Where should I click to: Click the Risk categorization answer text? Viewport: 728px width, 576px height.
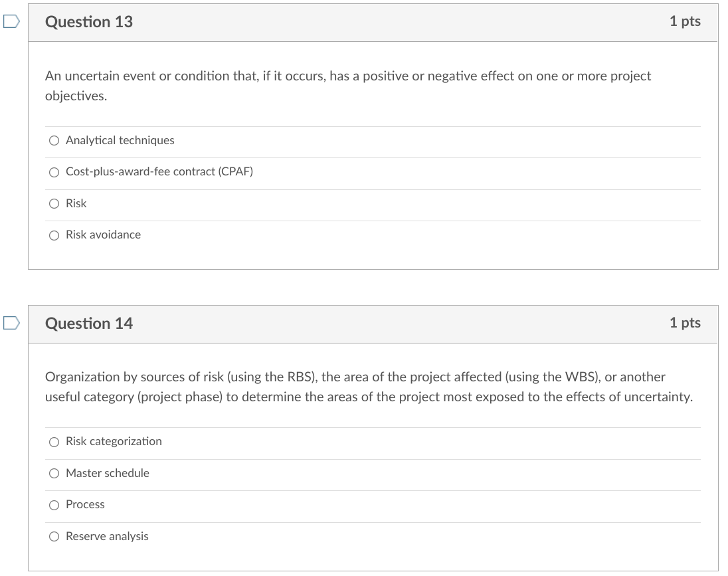(114, 441)
